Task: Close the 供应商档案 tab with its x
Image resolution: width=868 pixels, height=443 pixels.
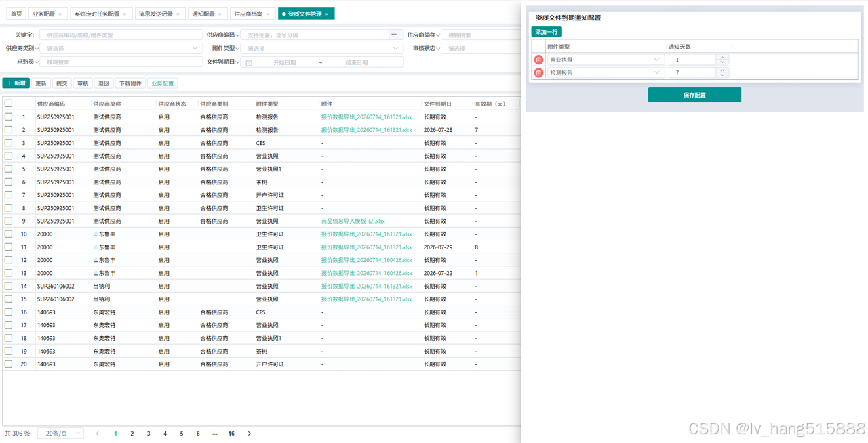Action: (x=267, y=14)
